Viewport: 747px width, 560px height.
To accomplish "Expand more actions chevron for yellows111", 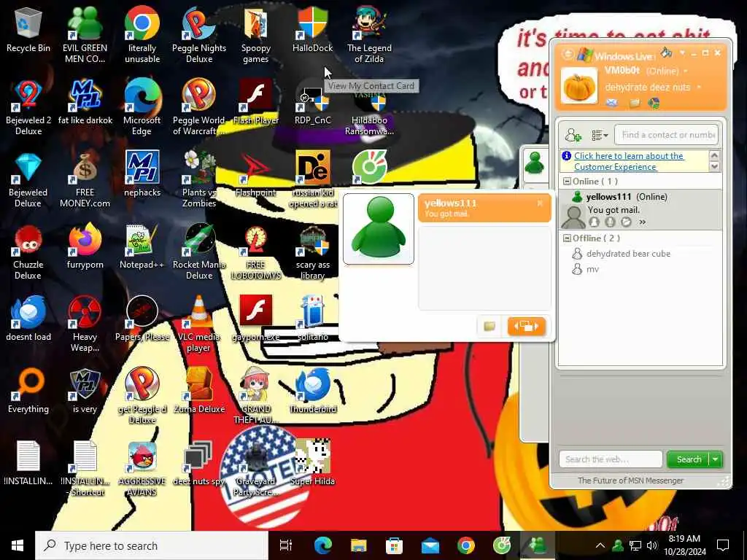I will click(642, 222).
